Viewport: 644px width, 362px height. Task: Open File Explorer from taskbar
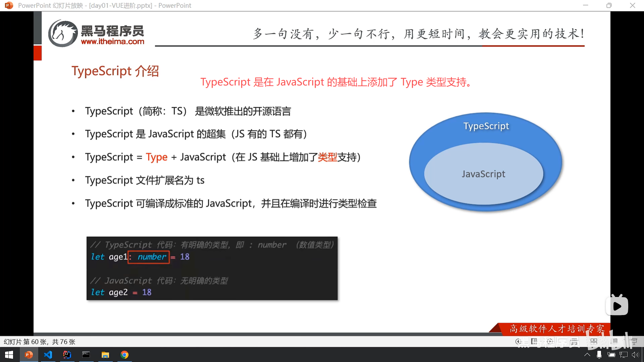click(105, 355)
